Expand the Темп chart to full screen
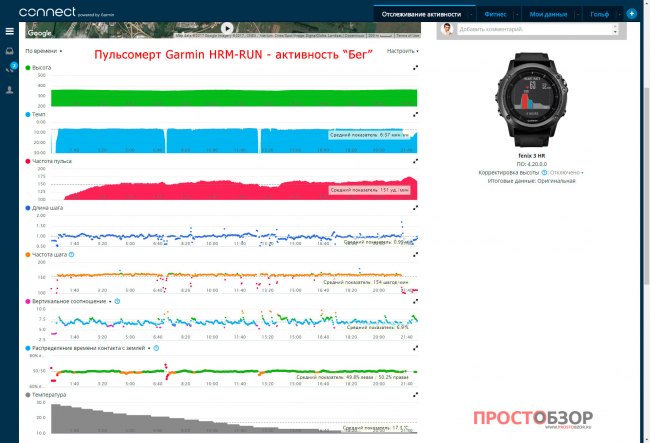The width and height of the screenshot is (650, 443). click(415, 114)
